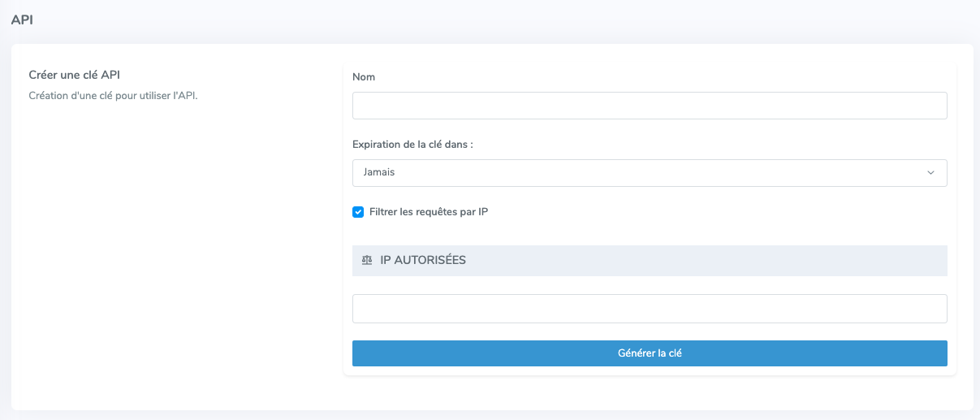Focus the Nom text field
Screen dimensions: 980x420
click(650, 106)
